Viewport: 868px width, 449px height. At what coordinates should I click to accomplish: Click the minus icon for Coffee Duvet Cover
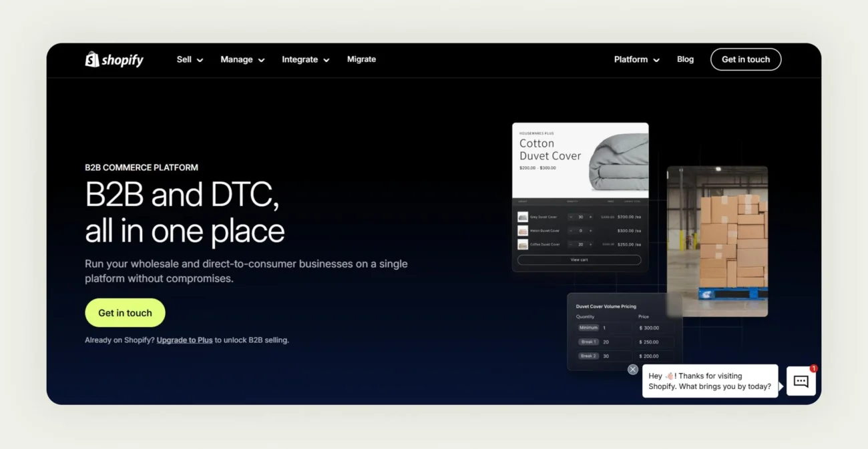[x=571, y=244]
